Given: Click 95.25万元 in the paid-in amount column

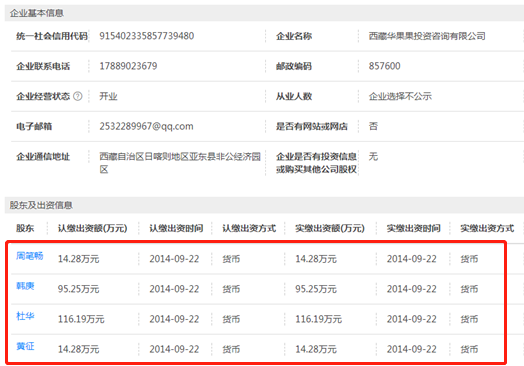Looking at the screenshot, I should pyautogui.click(x=316, y=289).
